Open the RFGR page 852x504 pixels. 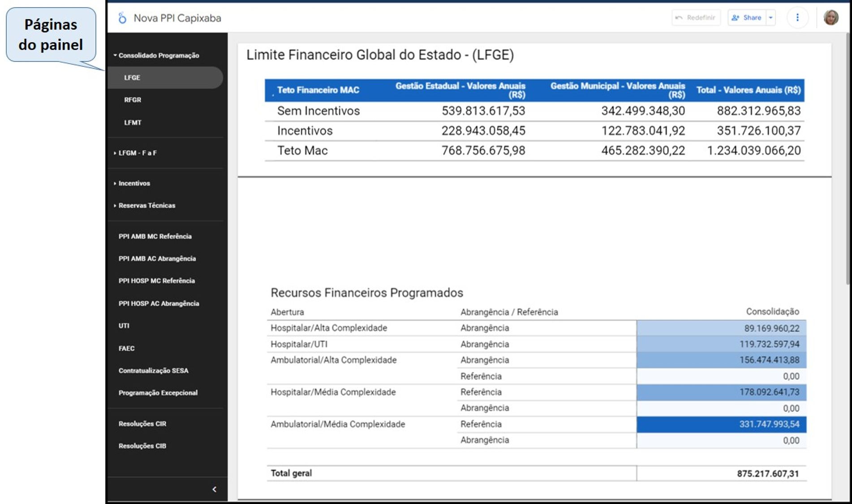click(133, 100)
